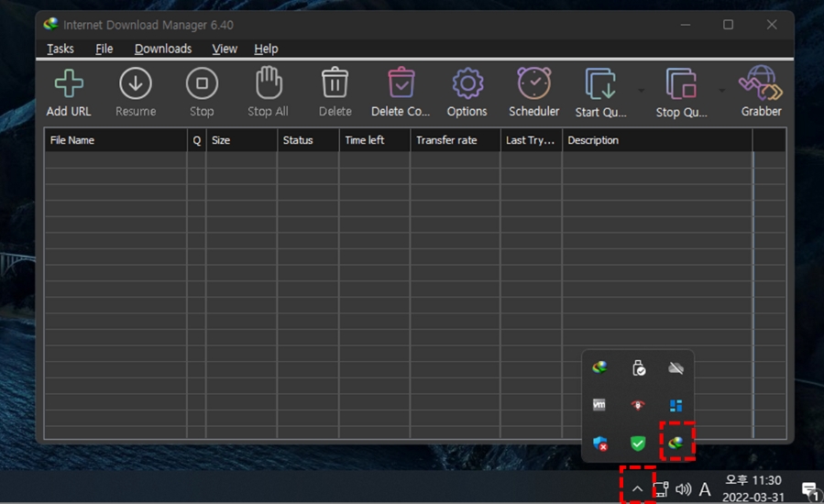The height and width of the screenshot is (504, 824).
Task: Sort by Transfer rate column
Action: click(456, 140)
